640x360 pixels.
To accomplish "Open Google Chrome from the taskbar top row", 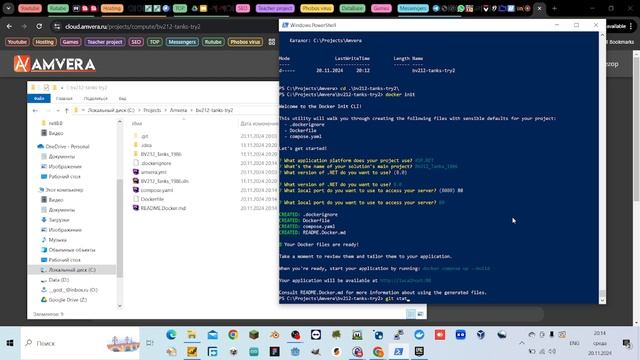I will (233, 335).
